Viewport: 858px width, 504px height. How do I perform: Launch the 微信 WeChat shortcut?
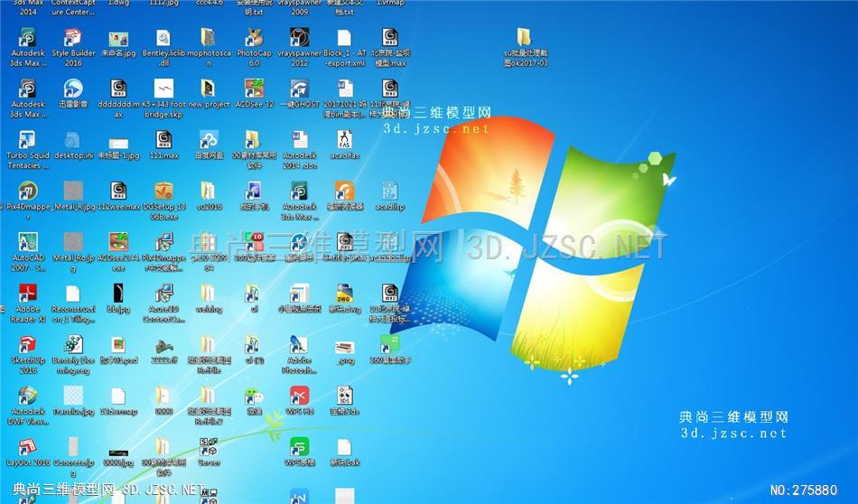[x=254, y=396]
